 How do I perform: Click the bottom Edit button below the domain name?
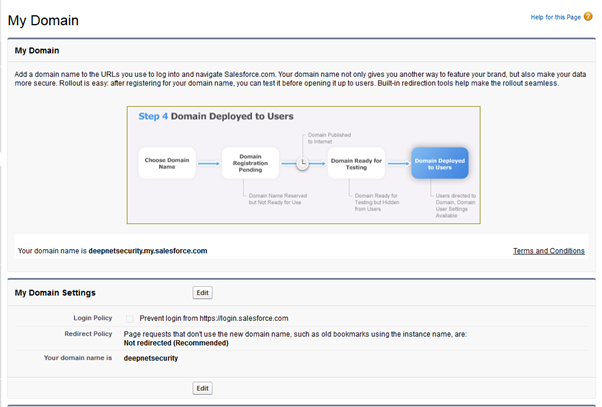tap(202, 388)
